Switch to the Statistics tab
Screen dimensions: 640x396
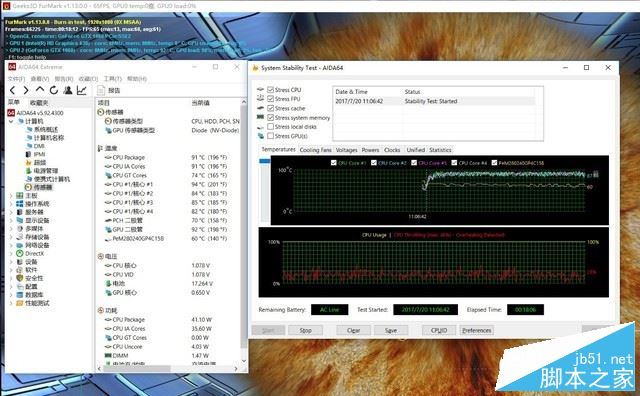[x=440, y=150]
